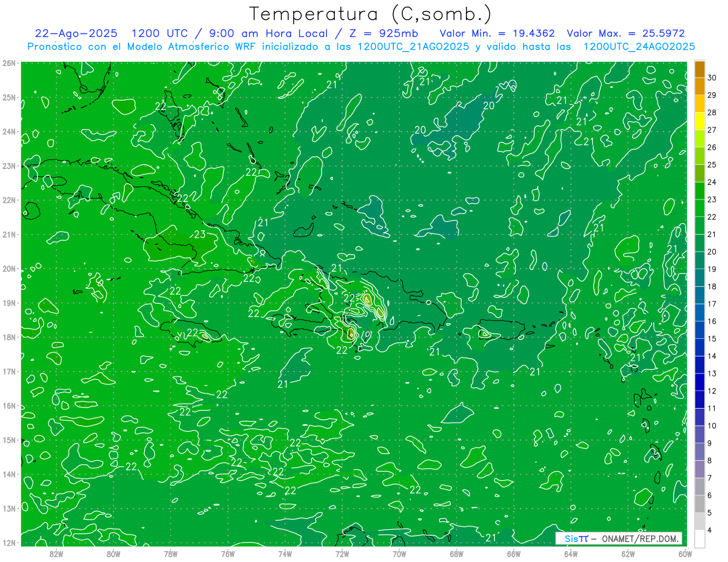Click the legend label '10'
The image size is (728, 562).
click(x=712, y=426)
